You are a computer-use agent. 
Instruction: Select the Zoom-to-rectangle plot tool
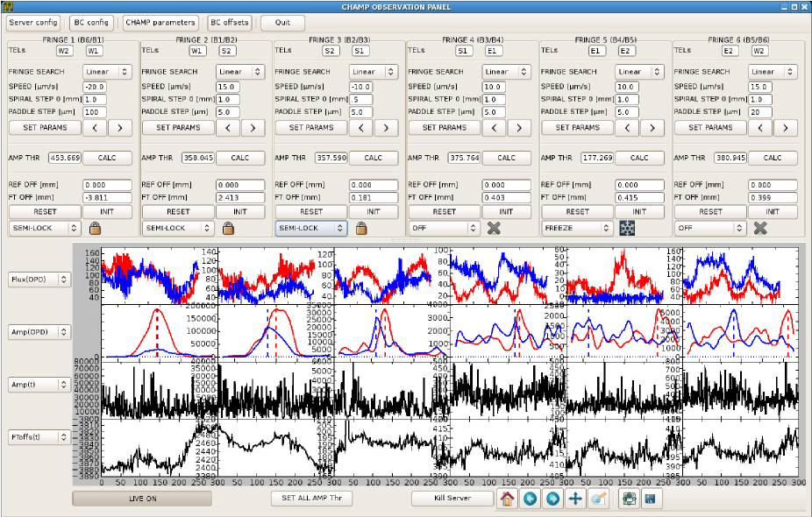pos(599,499)
